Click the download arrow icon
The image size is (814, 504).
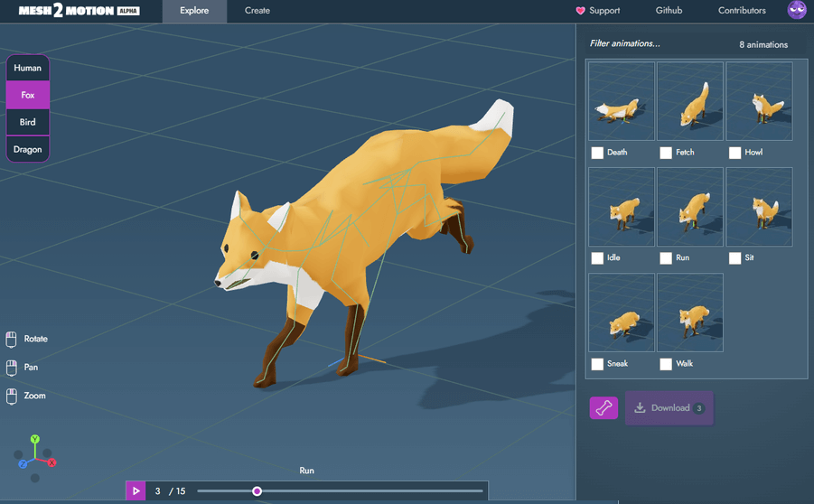click(641, 408)
